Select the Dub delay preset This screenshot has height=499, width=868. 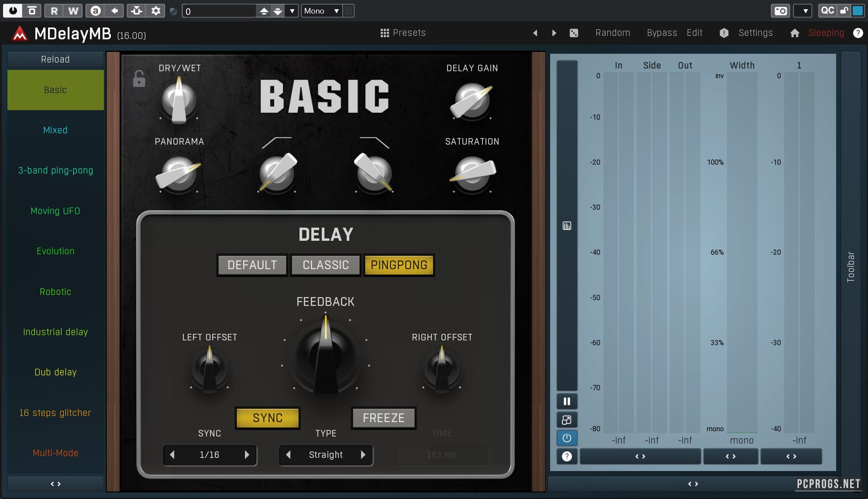tap(55, 372)
